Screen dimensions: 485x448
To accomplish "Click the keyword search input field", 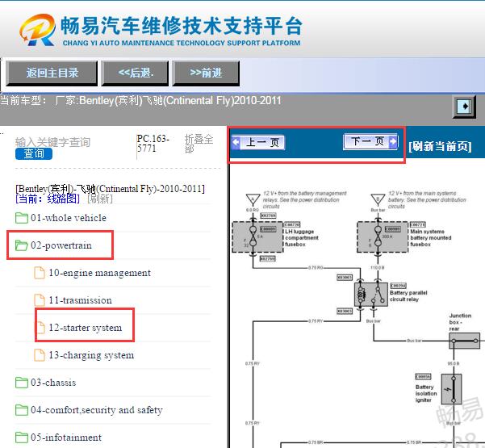I will [52, 142].
